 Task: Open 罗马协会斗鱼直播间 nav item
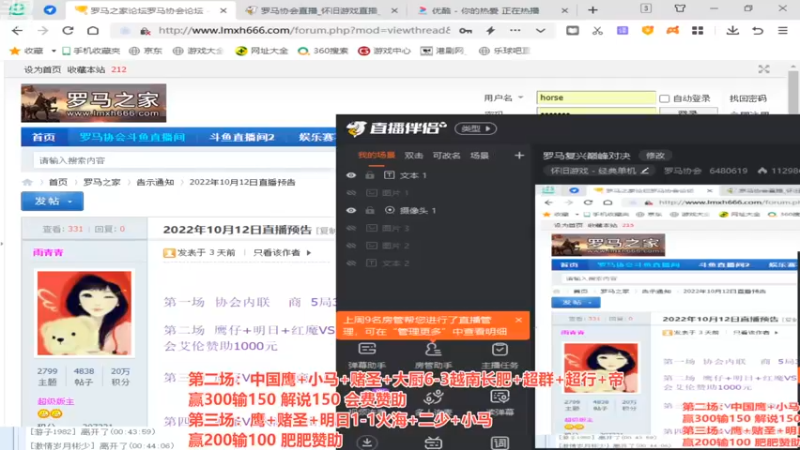pyautogui.click(x=132, y=137)
